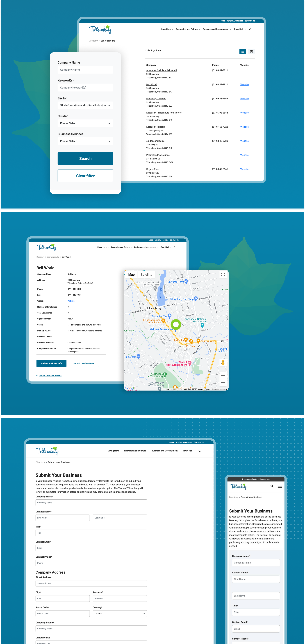Switch to map view icon in results
This screenshot has height=644, width=305.
pyautogui.click(x=251, y=51)
